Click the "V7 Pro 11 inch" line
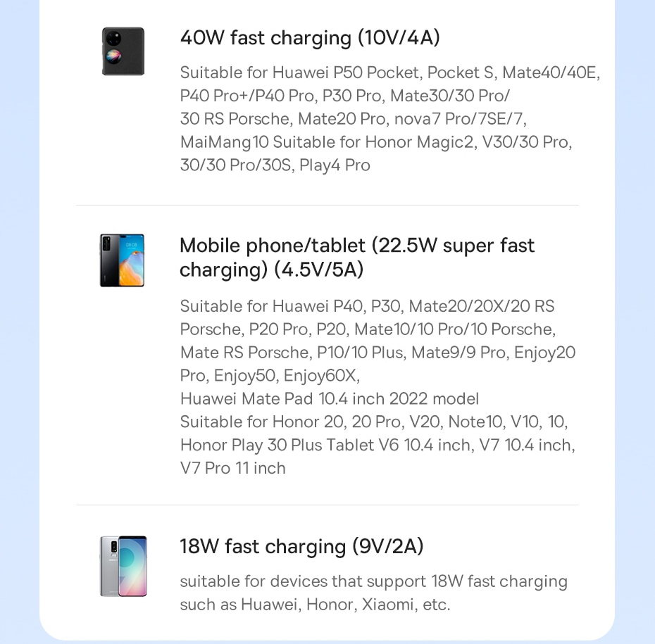655x644 pixels. pos(232,469)
